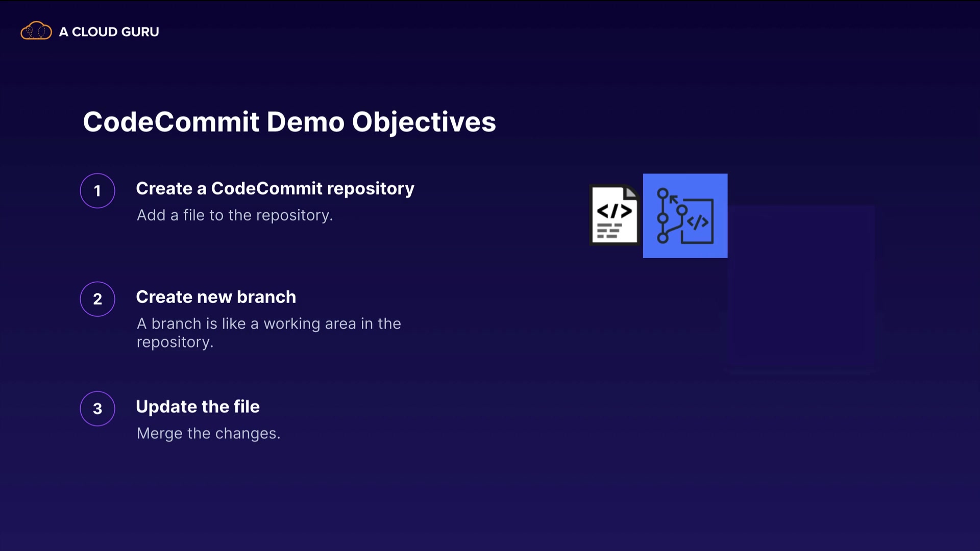This screenshot has height=551, width=980.
Task: Click the blue CodeCommit service icon
Action: [x=685, y=216]
